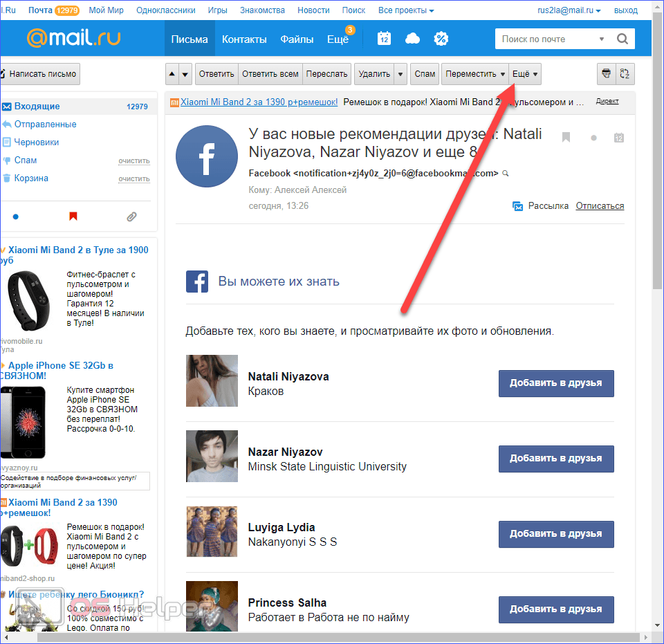Add Princess Salha as friend
This screenshot has width=664, height=644.
pyautogui.click(x=556, y=609)
